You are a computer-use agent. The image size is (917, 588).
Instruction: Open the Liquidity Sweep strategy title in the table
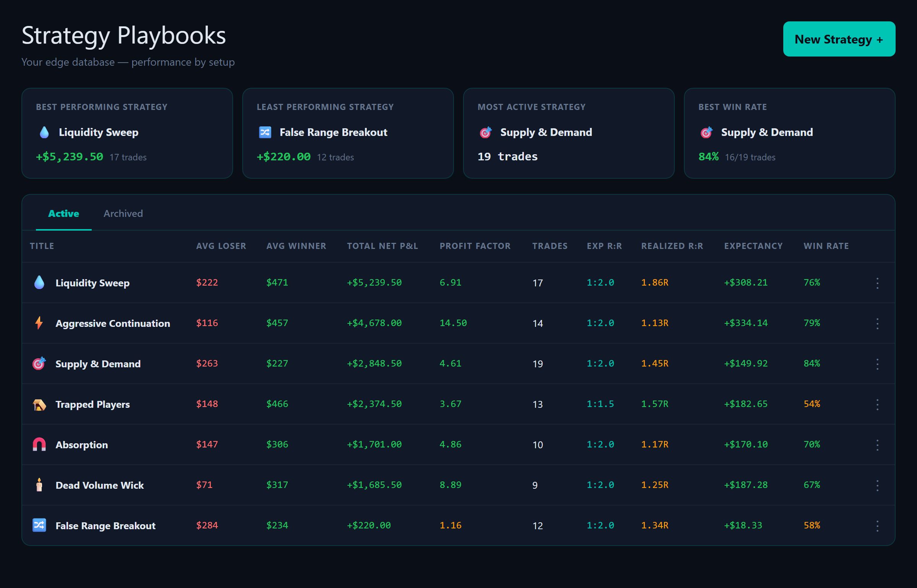click(92, 283)
